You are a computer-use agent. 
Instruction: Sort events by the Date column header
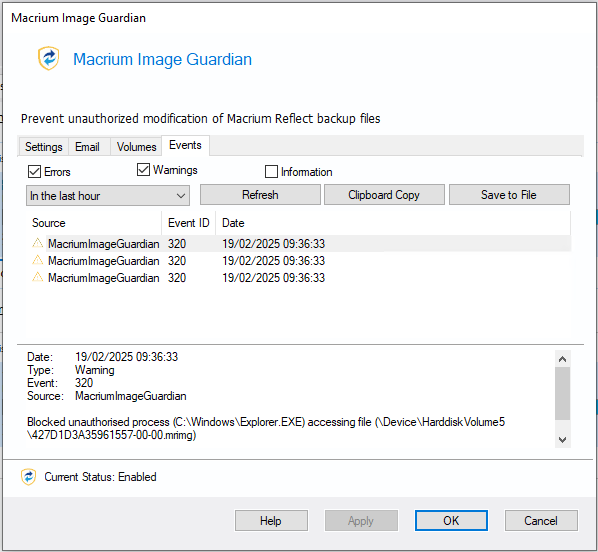click(393, 223)
